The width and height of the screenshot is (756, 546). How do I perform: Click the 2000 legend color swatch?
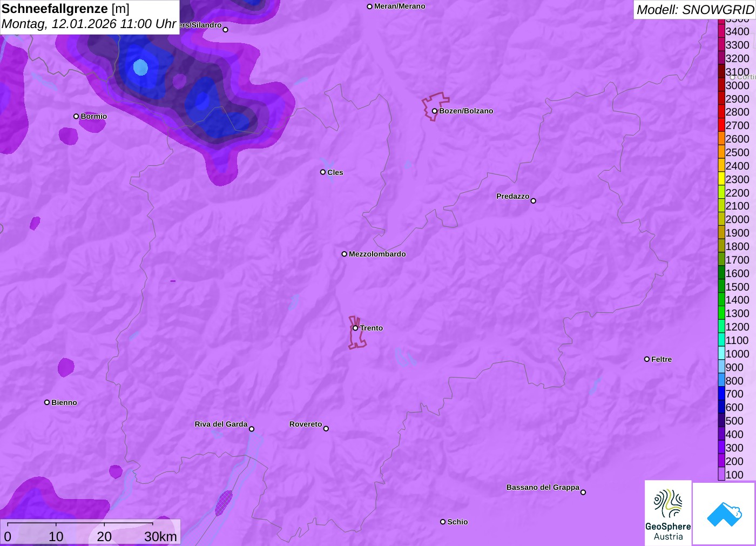pos(721,219)
